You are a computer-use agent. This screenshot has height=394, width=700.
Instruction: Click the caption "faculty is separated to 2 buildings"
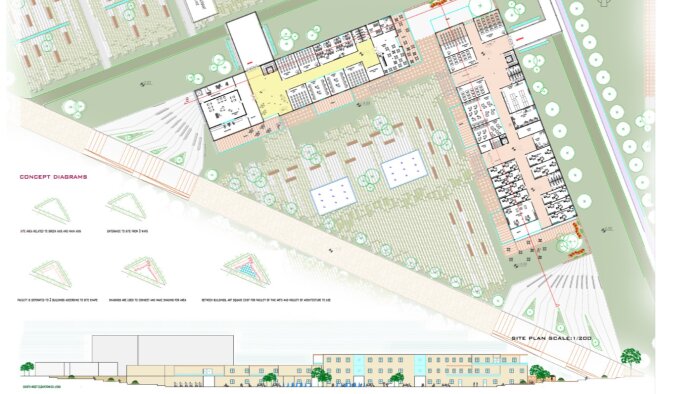coord(57,300)
